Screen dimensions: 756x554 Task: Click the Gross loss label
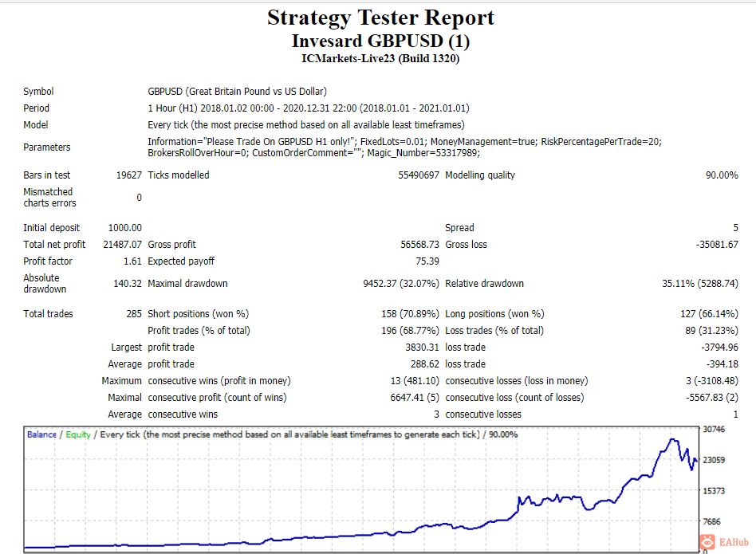[467, 244]
